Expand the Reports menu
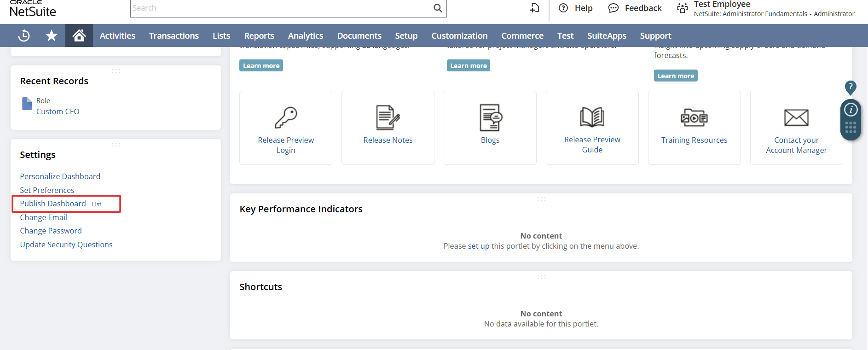Viewport: 868px width, 350px height. [x=259, y=35]
